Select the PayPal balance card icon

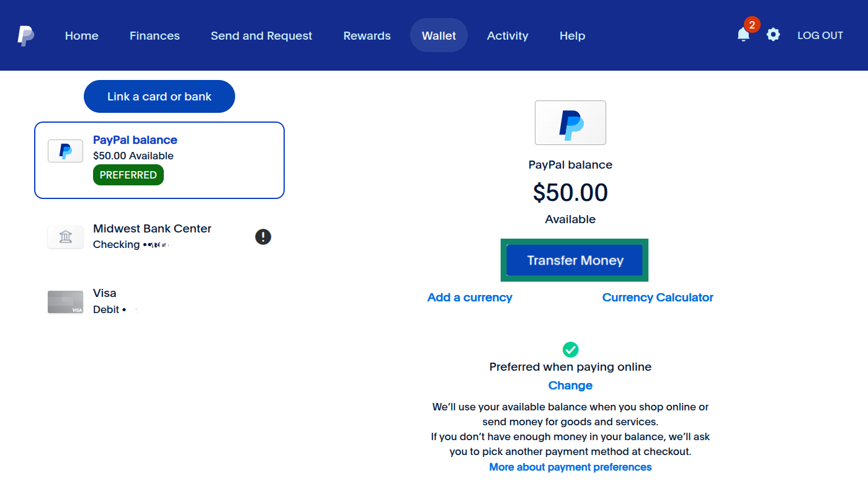(65, 151)
